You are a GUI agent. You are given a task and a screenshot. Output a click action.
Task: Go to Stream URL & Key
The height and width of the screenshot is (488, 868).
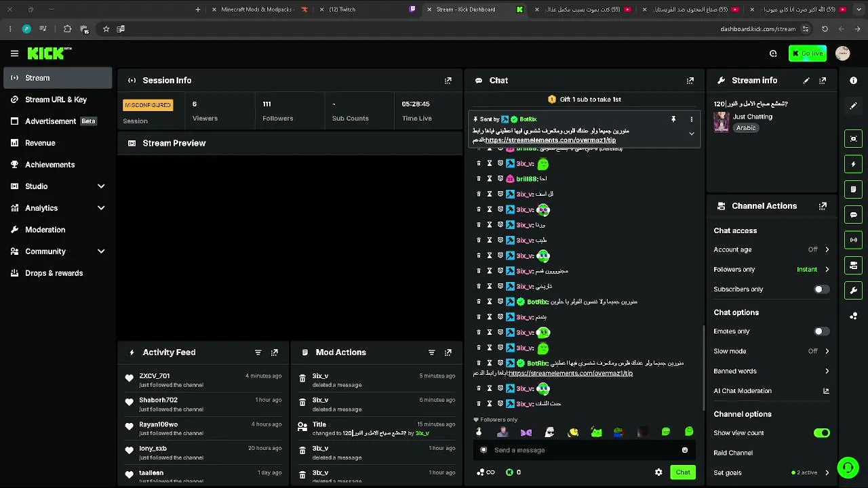pos(58,100)
